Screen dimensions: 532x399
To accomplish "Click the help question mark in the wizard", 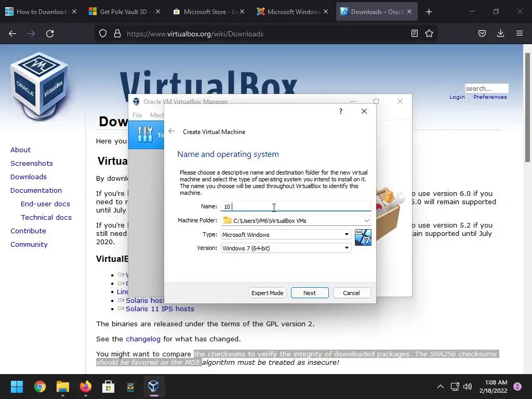I will point(341,111).
